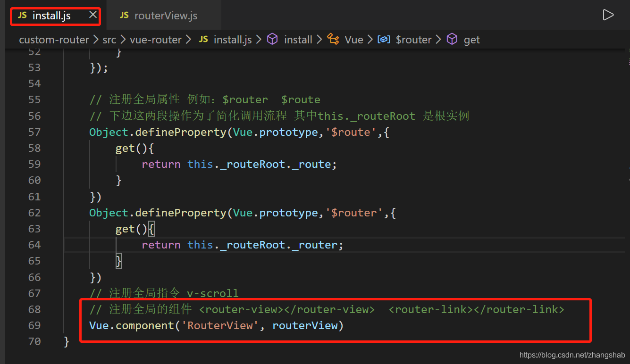
Task: Open the install.js breadcrumb file entry
Action: point(233,40)
